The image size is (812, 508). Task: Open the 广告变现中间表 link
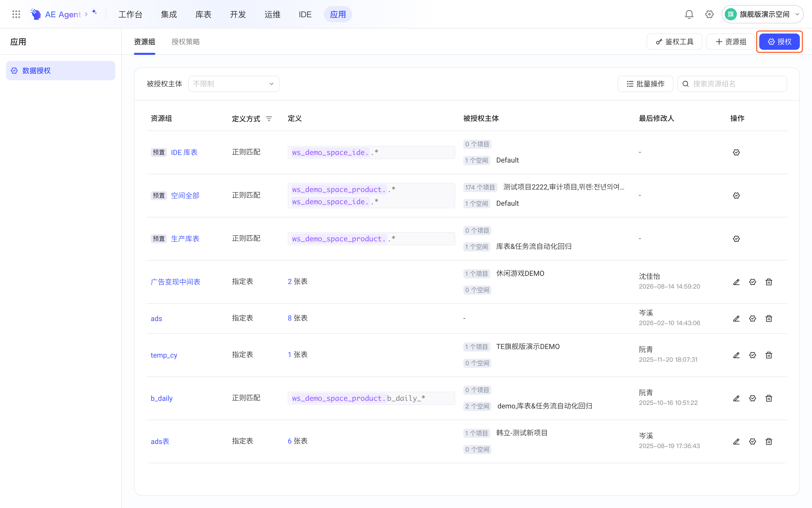176,282
